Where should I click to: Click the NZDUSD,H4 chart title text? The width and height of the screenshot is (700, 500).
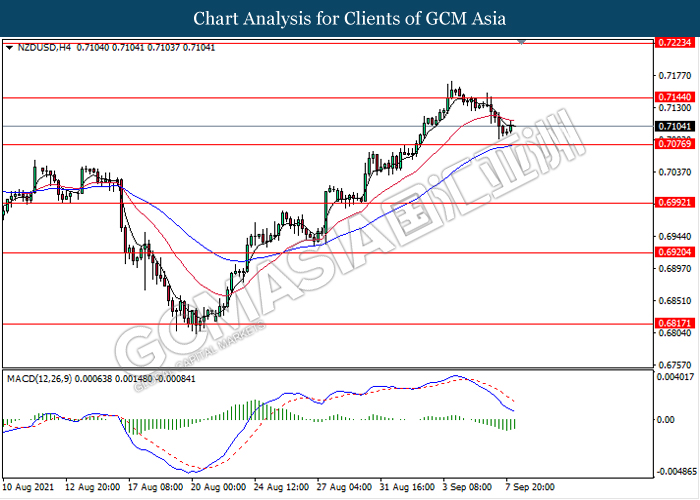pos(44,48)
